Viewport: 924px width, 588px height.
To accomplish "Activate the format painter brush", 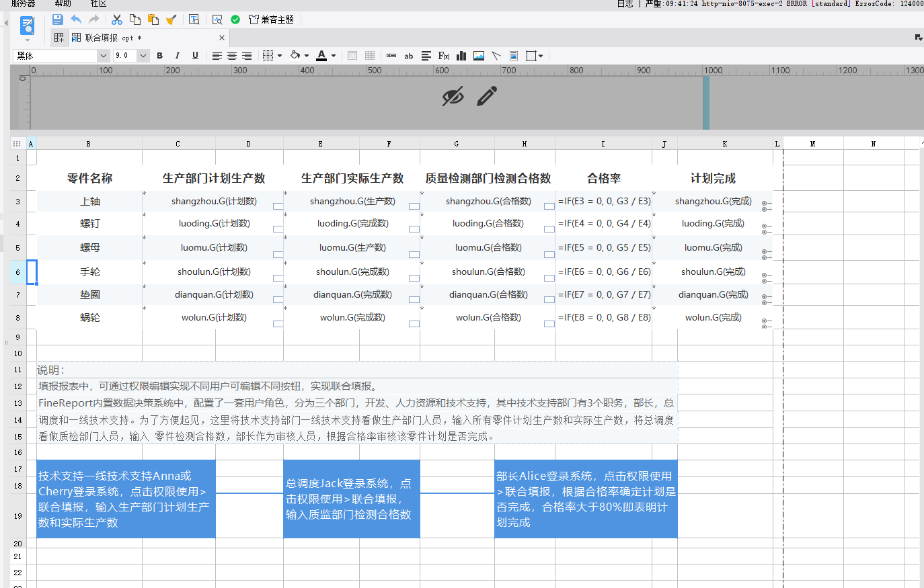I will point(171,19).
